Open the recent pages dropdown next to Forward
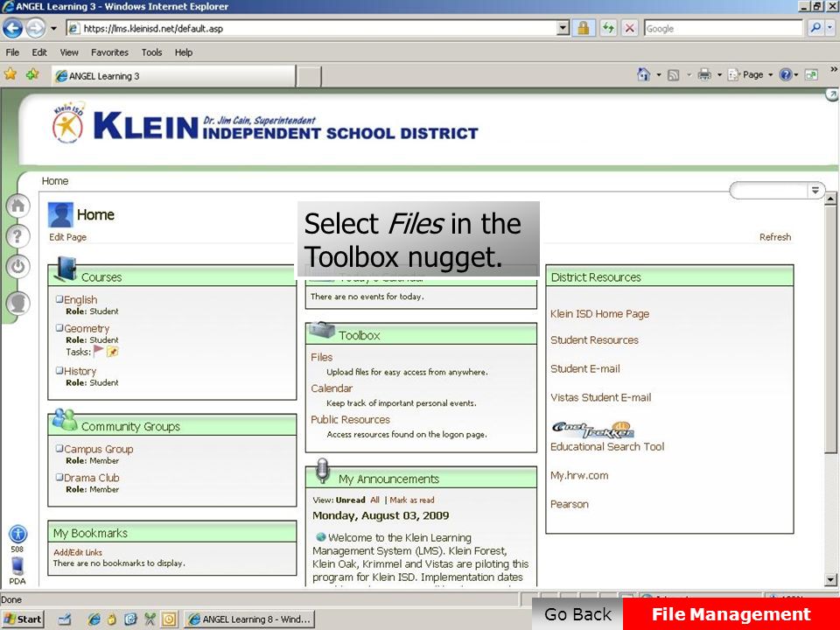 click(x=53, y=28)
